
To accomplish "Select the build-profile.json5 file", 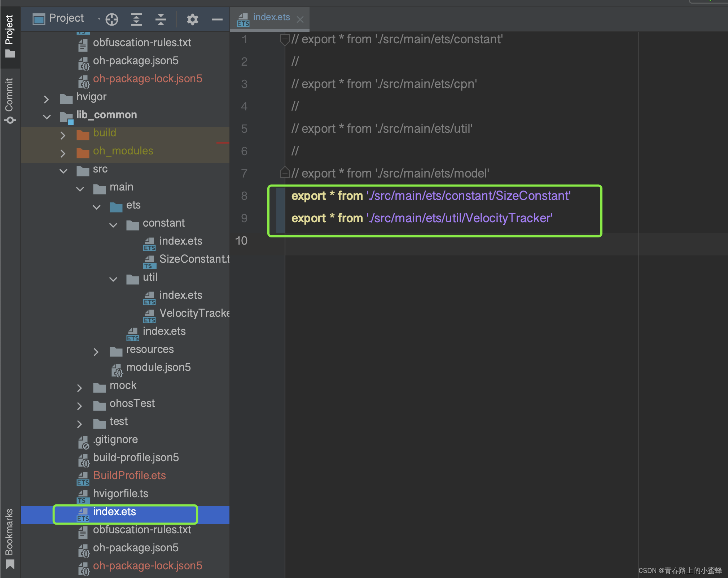I will pos(136,457).
